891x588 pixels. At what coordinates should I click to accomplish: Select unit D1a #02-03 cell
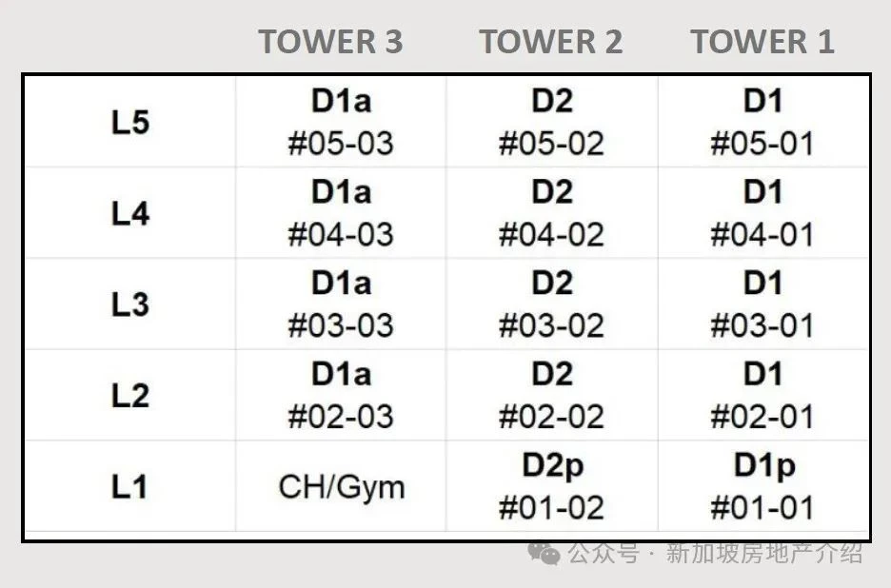pos(341,395)
